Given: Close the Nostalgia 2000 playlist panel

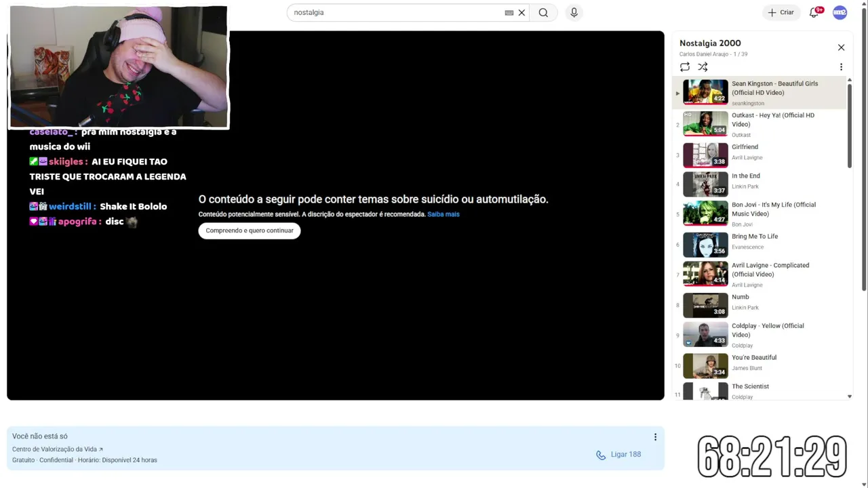Looking at the screenshot, I should [x=841, y=47].
